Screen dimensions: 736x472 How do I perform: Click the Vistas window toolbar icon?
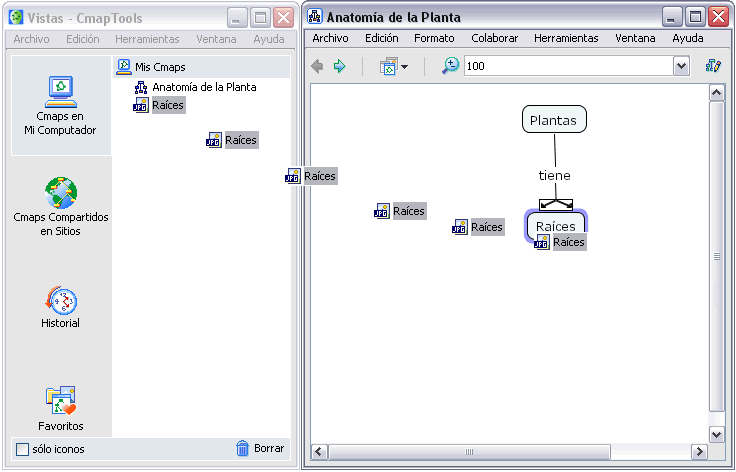(x=388, y=66)
